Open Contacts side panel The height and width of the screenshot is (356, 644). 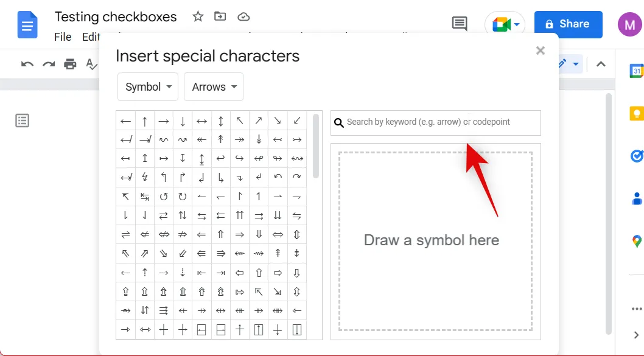[637, 198]
